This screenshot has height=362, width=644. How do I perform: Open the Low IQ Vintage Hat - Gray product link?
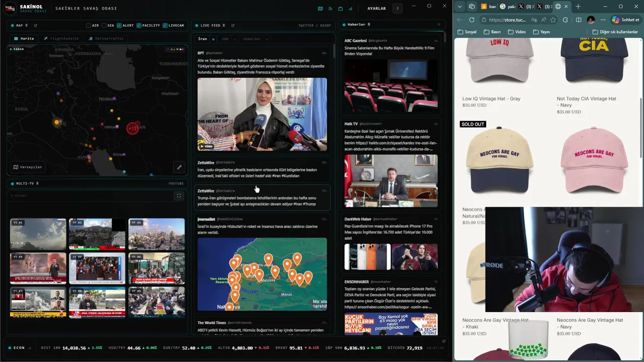(x=491, y=99)
